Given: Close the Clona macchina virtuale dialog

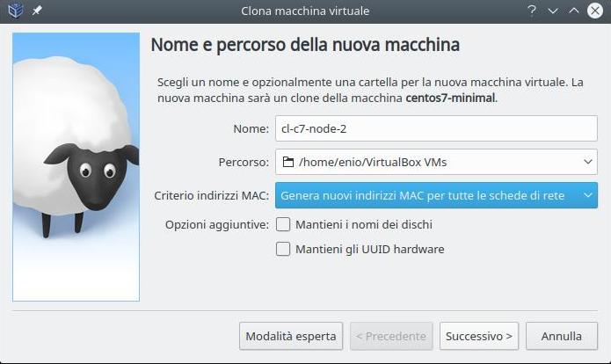Looking at the screenshot, I should (595, 11).
